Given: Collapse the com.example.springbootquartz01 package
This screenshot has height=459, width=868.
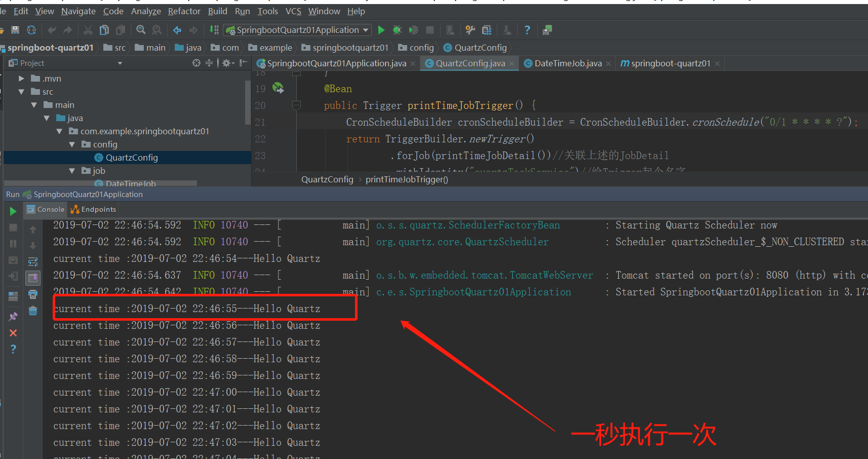Looking at the screenshot, I should [x=60, y=131].
